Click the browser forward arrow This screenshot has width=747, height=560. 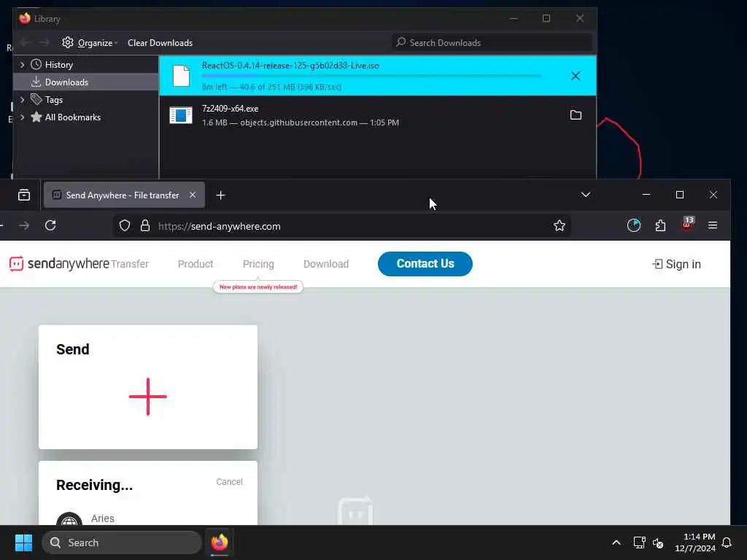pos(24,226)
